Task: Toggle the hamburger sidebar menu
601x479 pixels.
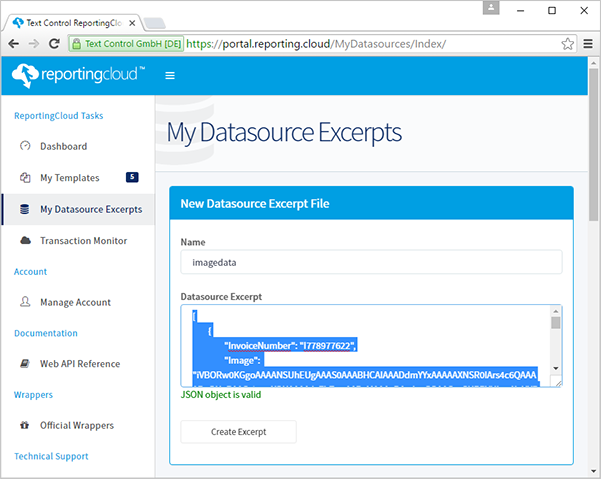Action: point(170,75)
